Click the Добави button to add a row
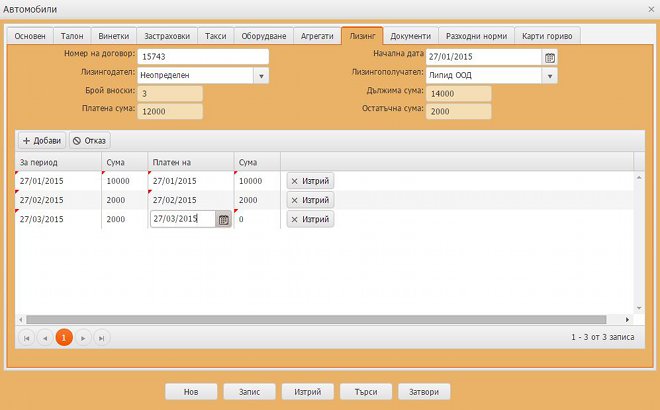This screenshot has width=660, height=410. [41, 141]
